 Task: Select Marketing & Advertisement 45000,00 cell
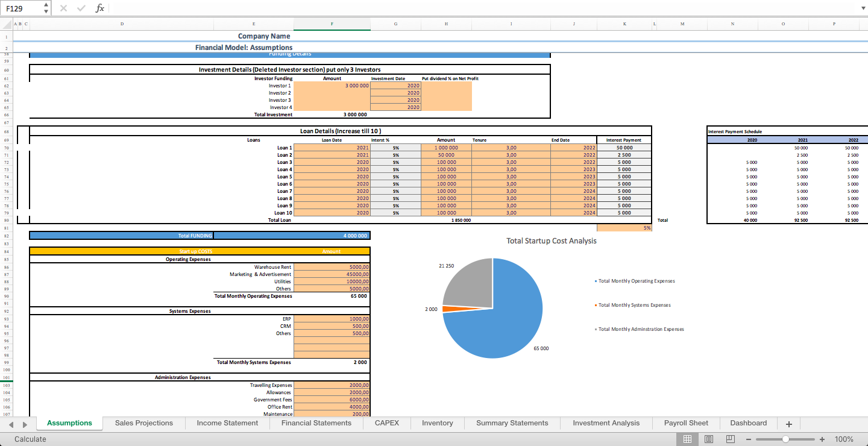click(332, 274)
